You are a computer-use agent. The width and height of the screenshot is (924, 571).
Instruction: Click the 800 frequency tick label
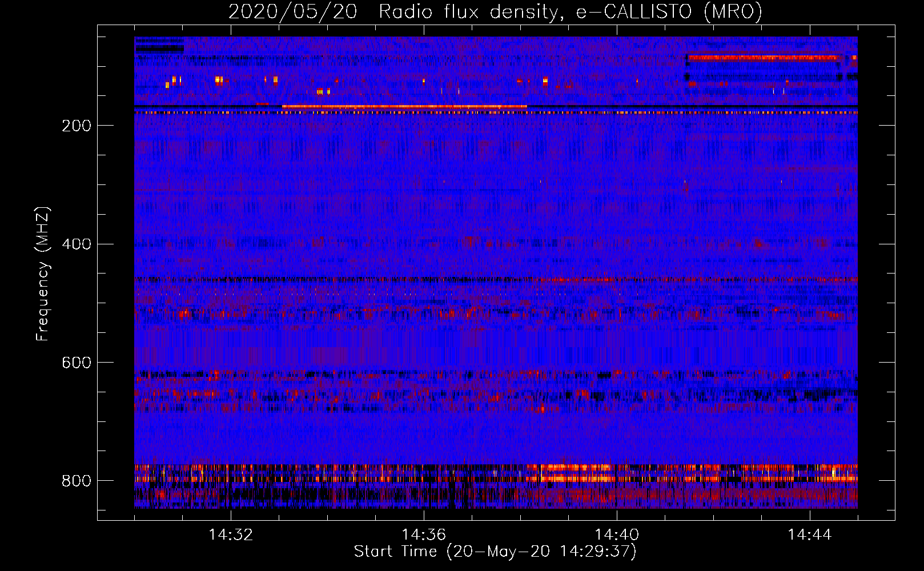click(76, 481)
